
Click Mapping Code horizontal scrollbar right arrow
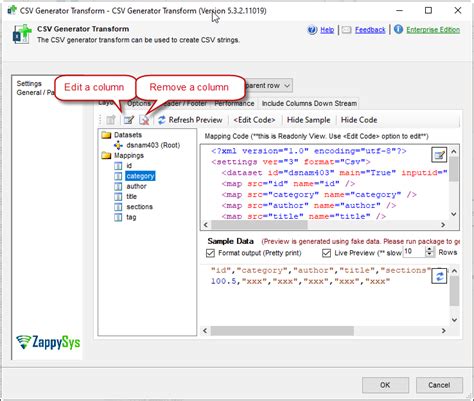coord(443,225)
